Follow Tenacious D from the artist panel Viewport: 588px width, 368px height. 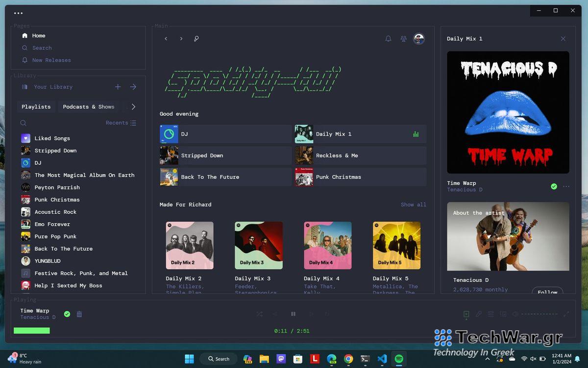(547, 291)
